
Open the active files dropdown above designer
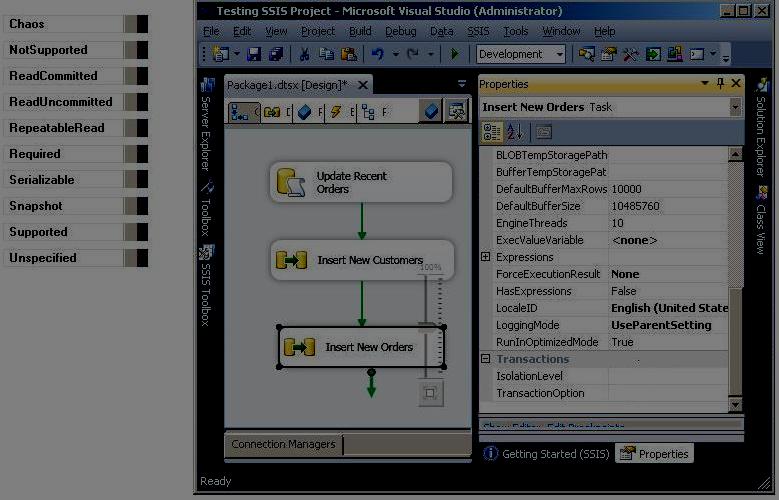tap(462, 84)
